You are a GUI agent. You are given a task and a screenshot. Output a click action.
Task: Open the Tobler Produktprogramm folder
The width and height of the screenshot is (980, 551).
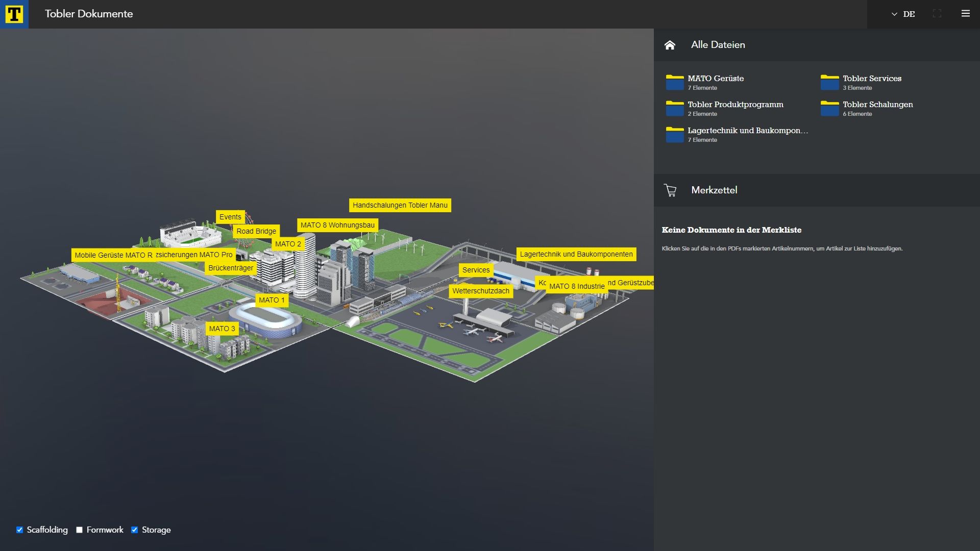point(735,105)
